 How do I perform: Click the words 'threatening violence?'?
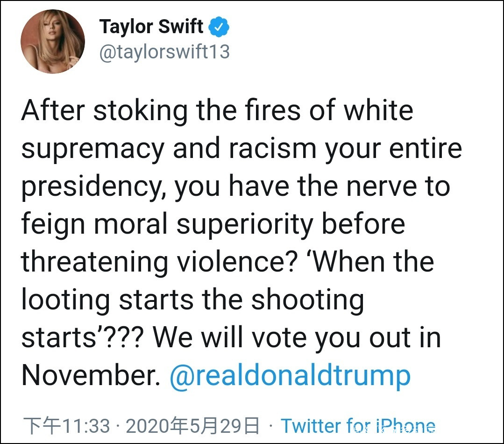point(159,262)
